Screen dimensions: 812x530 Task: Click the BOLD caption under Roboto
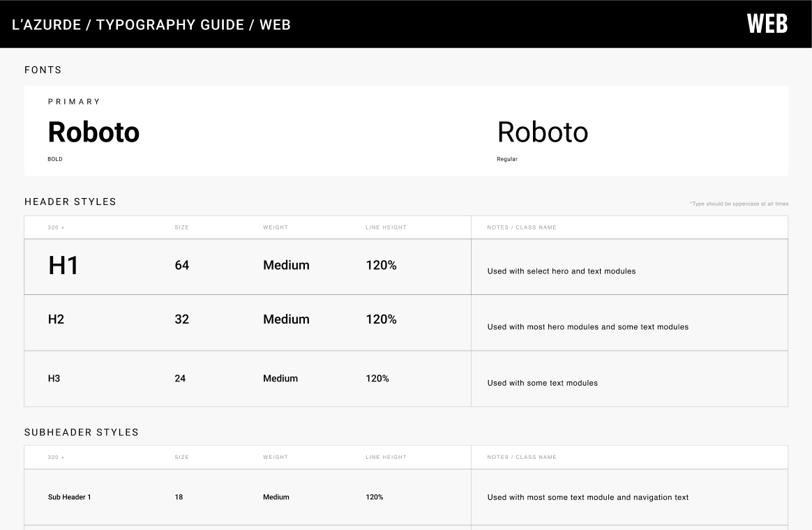click(55, 159)
